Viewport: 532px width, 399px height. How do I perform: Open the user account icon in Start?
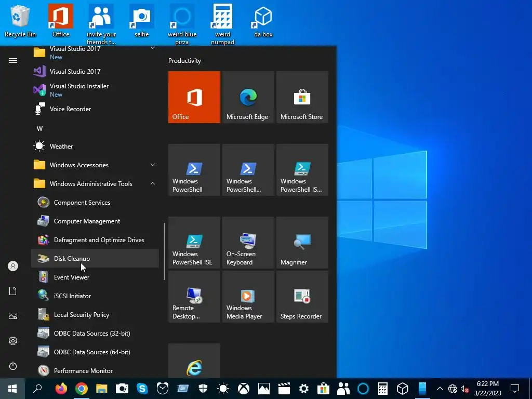coord(13,266)
